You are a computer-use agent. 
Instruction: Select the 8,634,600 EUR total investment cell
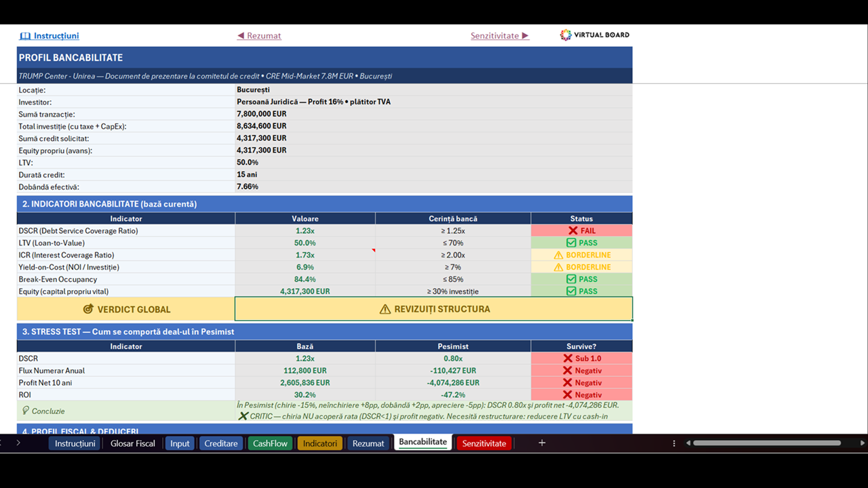[x=434, y=126]
